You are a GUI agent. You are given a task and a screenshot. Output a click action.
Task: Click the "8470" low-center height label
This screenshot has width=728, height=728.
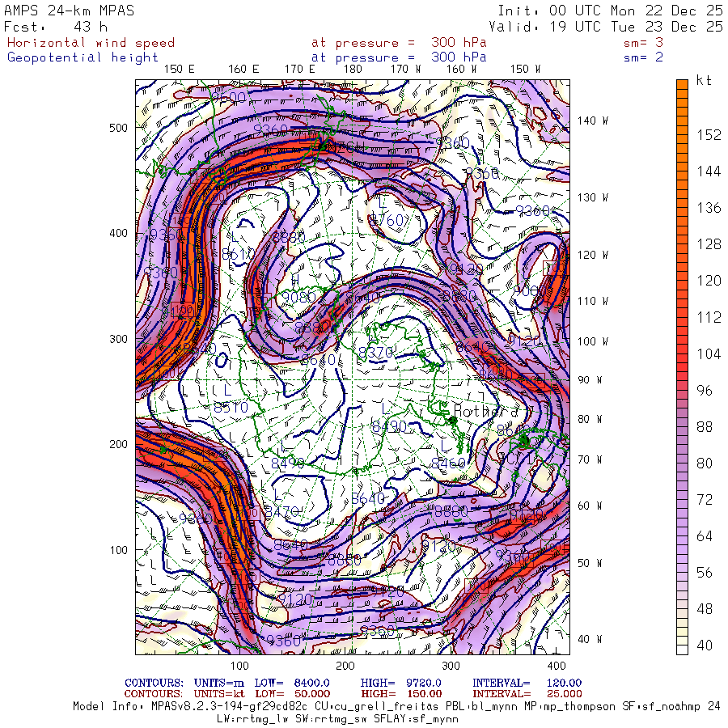[x=281, y=512]
